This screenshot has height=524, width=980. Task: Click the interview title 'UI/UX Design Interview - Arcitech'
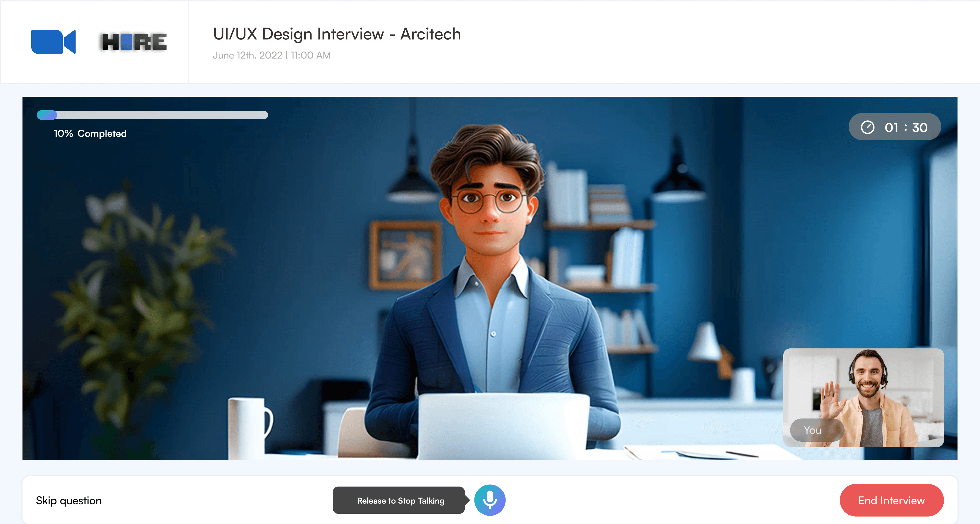pyautogui.click(x=337, y=34)
